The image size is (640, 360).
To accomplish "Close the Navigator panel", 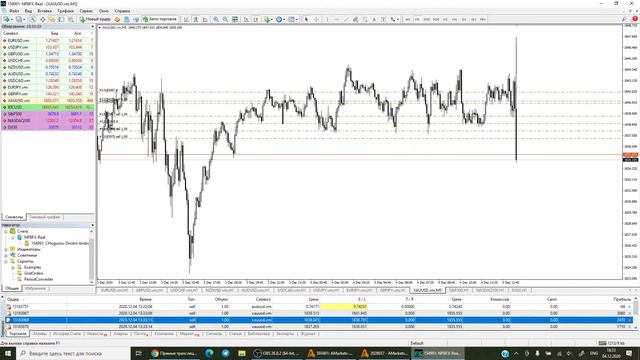I will pos(92,225).
